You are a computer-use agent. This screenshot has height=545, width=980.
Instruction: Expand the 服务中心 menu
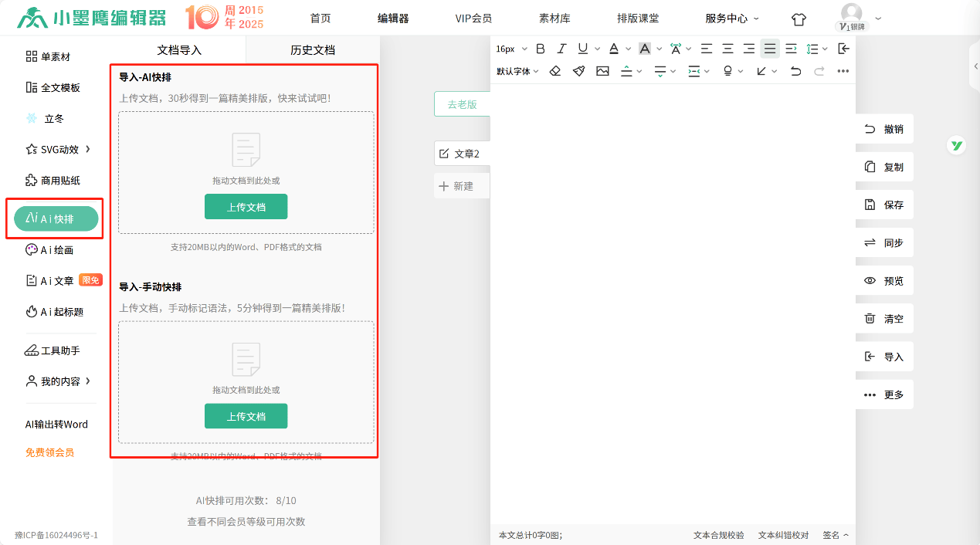731,19
